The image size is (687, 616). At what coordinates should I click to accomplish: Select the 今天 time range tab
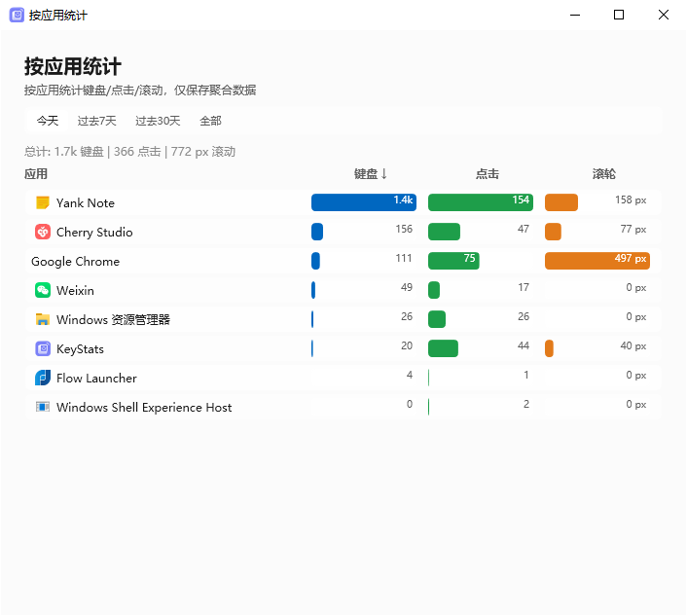[x=48, y=121]
